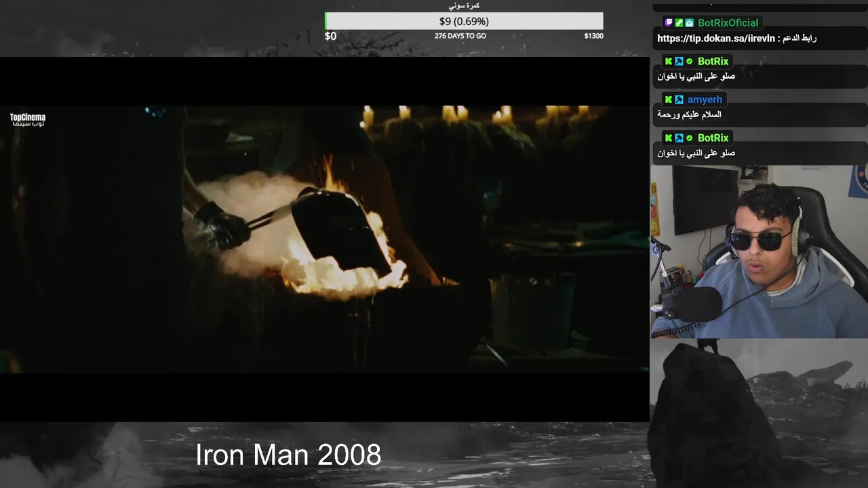Screen dimensions: 868x488
Task: Click the "كمرة سوني" goal title
Action: pyautogui.click(x=464, y=5)
